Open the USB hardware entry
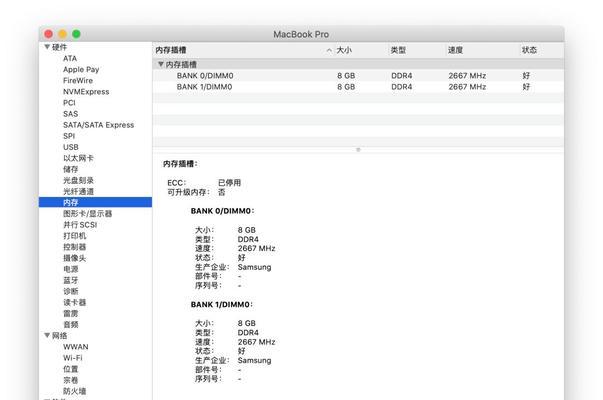 click(71, 147)
